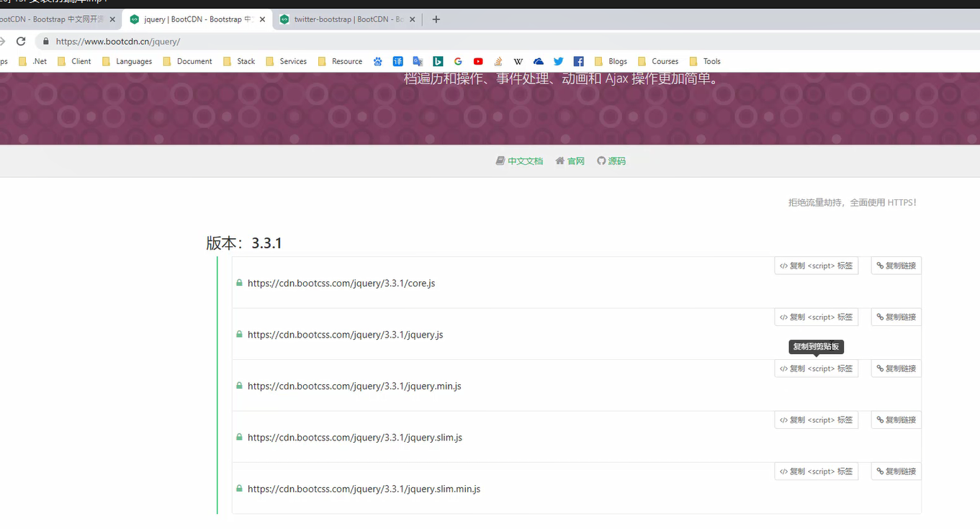Switch to the twitter-bootstrap BootCDN tab

point(348,19)
